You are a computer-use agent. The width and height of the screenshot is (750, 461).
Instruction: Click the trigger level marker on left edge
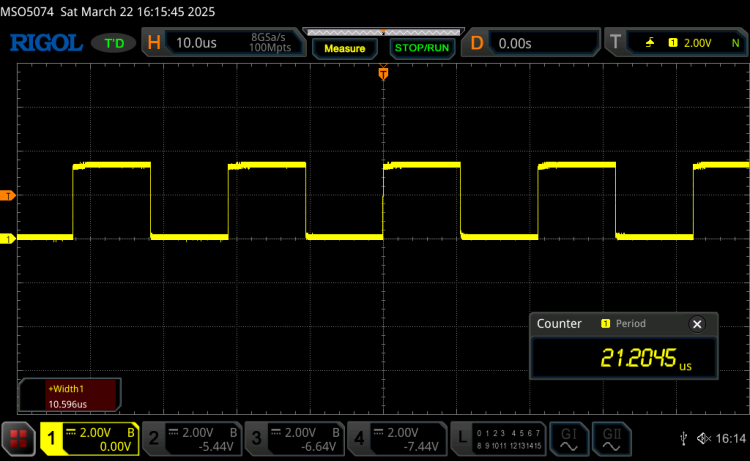pyautogui.click(x=7, y=195)
